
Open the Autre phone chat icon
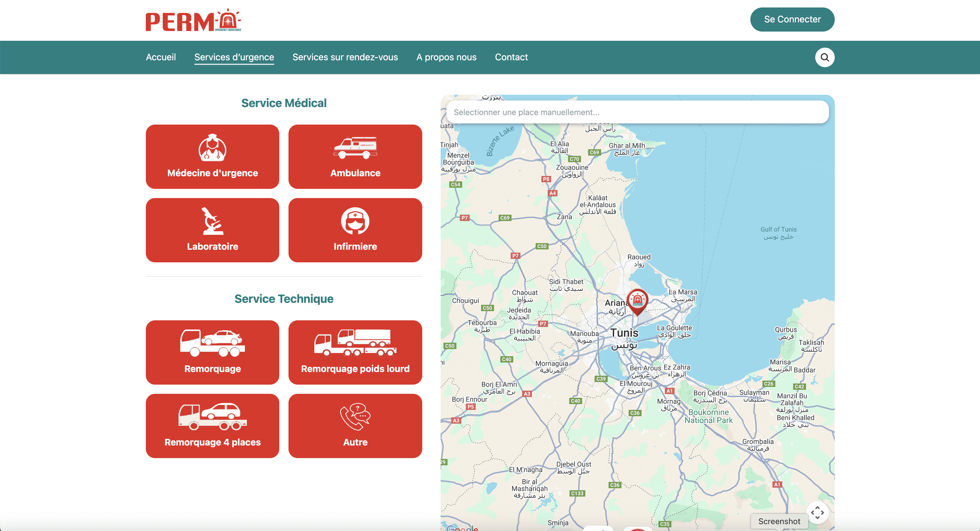click(355, 416)
